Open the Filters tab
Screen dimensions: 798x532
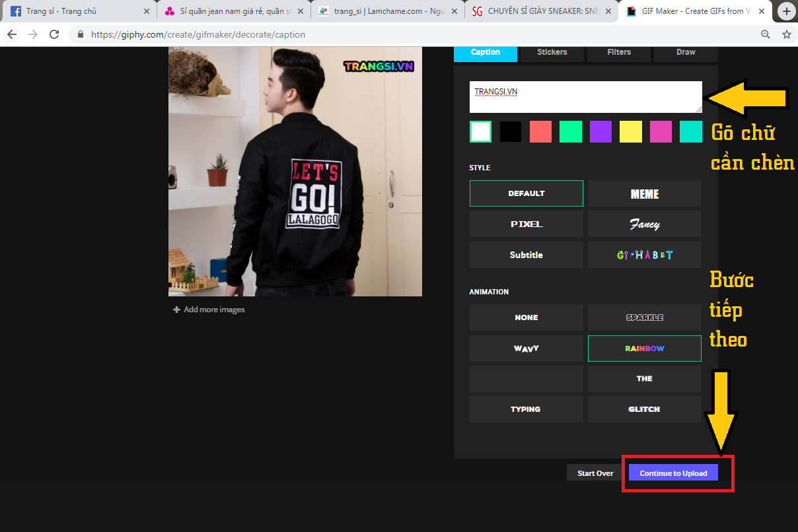click(619, 52)
